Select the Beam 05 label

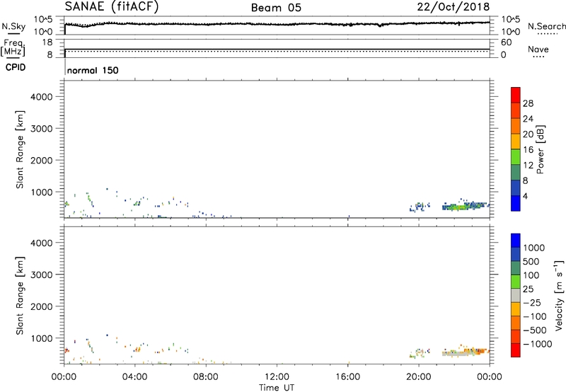pos(276,8)
